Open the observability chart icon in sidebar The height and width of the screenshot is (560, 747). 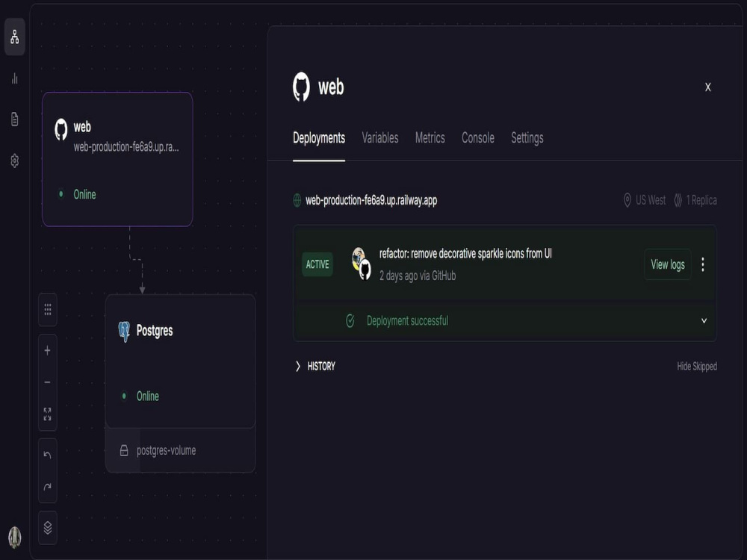pyautogui.click(x=15, y=78)
